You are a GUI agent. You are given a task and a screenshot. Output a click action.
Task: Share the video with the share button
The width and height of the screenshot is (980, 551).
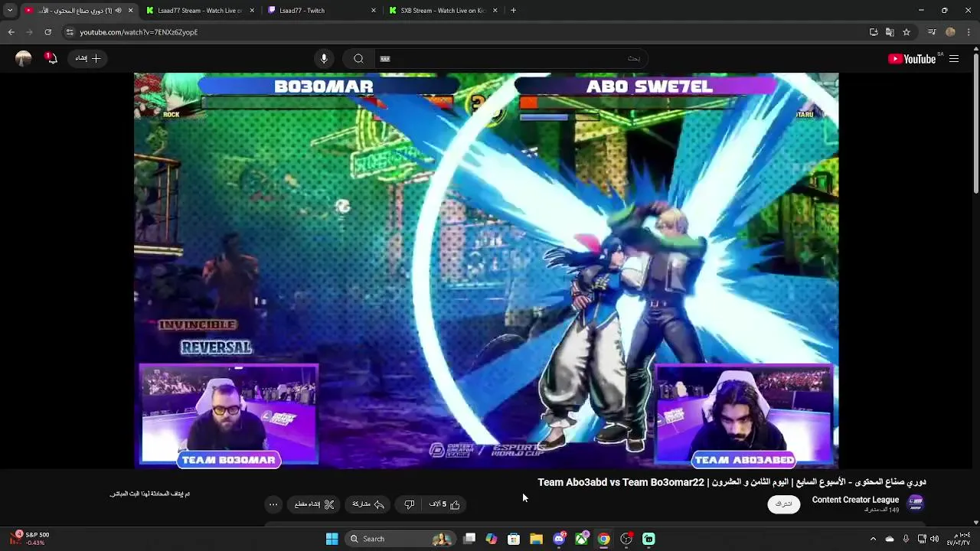click(x=368, y=504)
